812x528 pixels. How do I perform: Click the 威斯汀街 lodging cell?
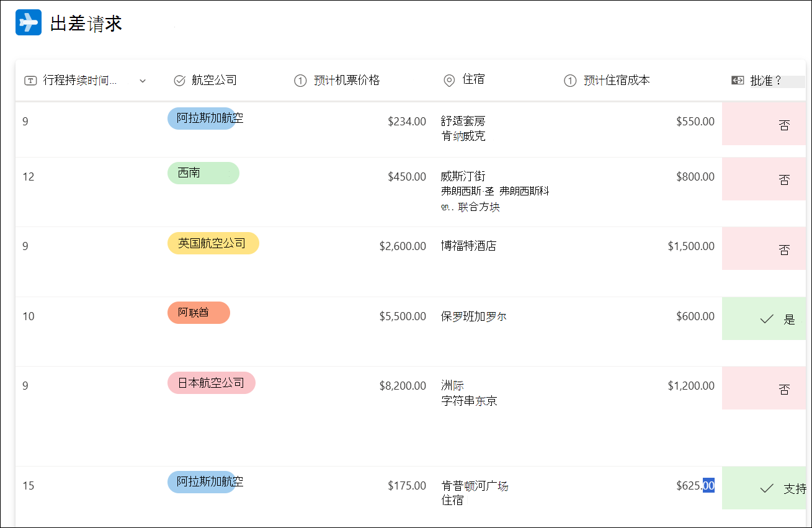[463, 176]
